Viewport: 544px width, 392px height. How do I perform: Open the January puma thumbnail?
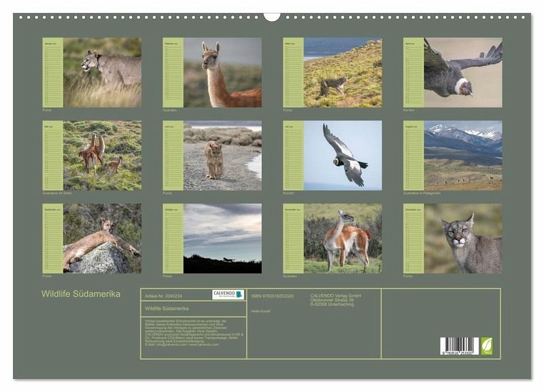point(102,72)
